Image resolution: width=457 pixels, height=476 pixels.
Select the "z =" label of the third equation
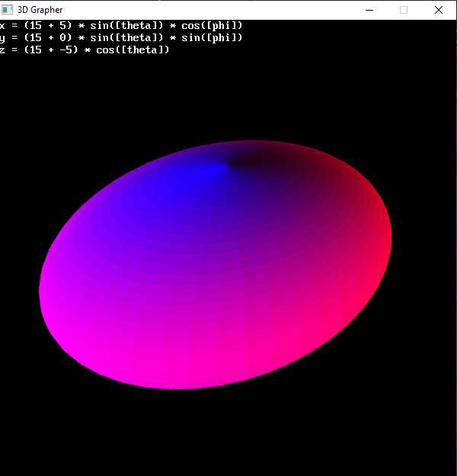tap(7, 50)
